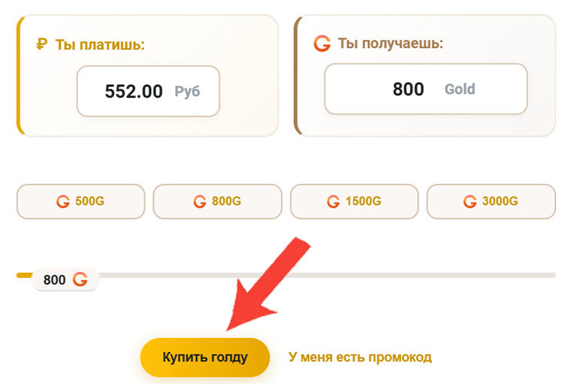
Task: Click the middle of the gold amount slider track
Action: pyautogui.click(x=285, y=275)
